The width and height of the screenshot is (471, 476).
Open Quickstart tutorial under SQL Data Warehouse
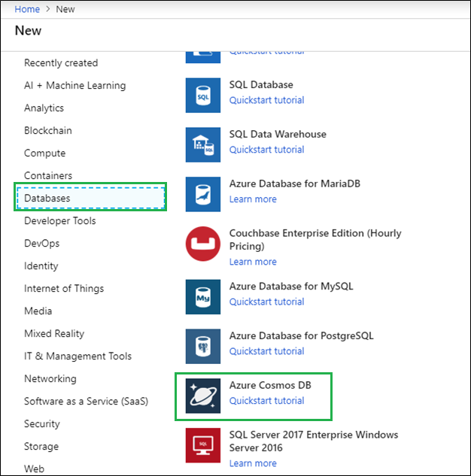(266, 150)
